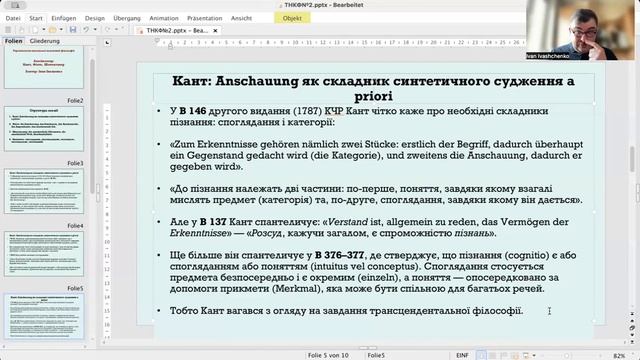640x360 pixels.
Task: Switch to the Start ribbon tab
Action: [x=36, y=18]
